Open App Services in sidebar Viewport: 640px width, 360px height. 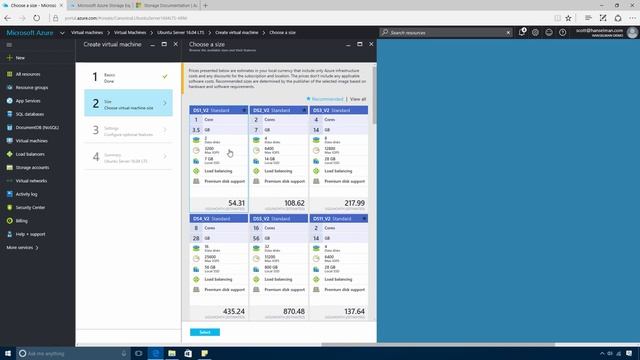click(x=28, y=101)
